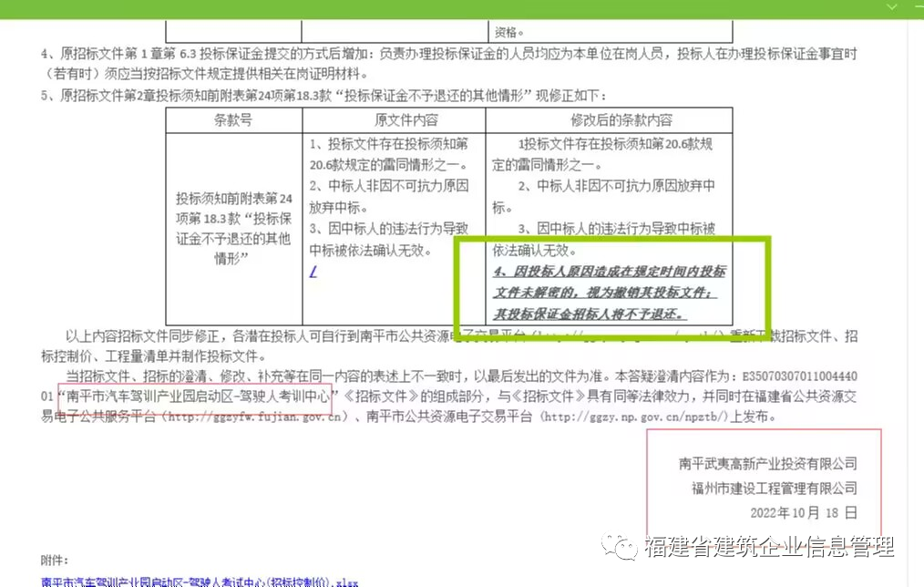Click the date 2022年10月18日

[x=803, y=512]
